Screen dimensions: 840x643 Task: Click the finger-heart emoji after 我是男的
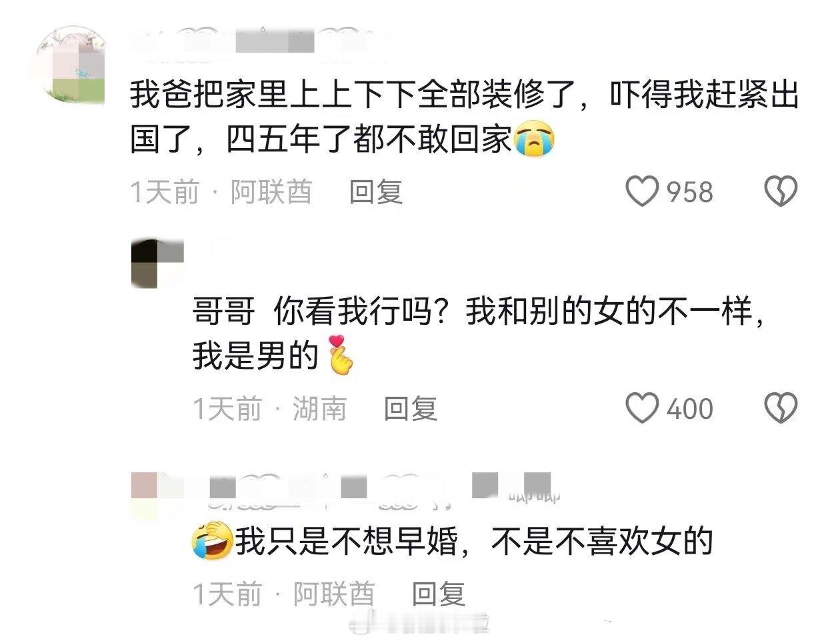(341, 355)
